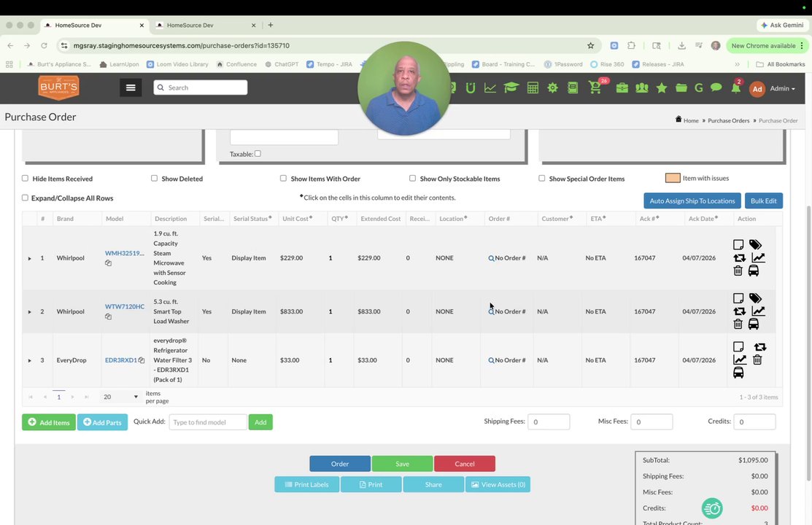Click the Bulk Edit button

click(x=763, y=201)
